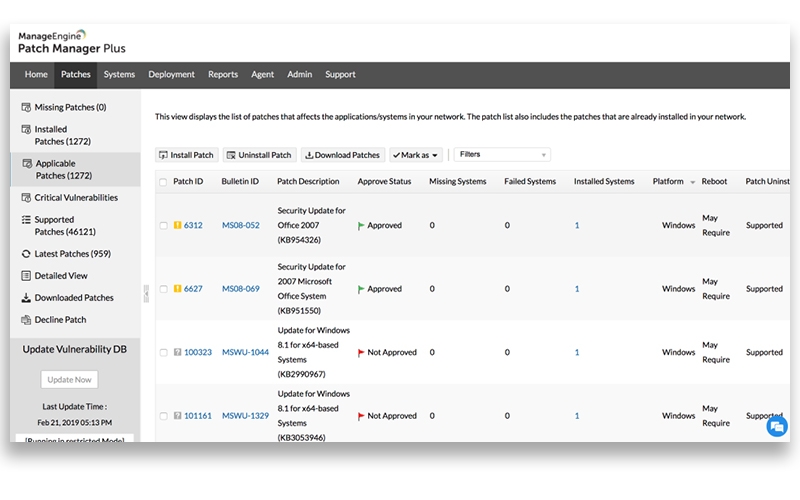Expand the Mark as dropdown
Screen dimensions: 800x500
click(416, 155)
